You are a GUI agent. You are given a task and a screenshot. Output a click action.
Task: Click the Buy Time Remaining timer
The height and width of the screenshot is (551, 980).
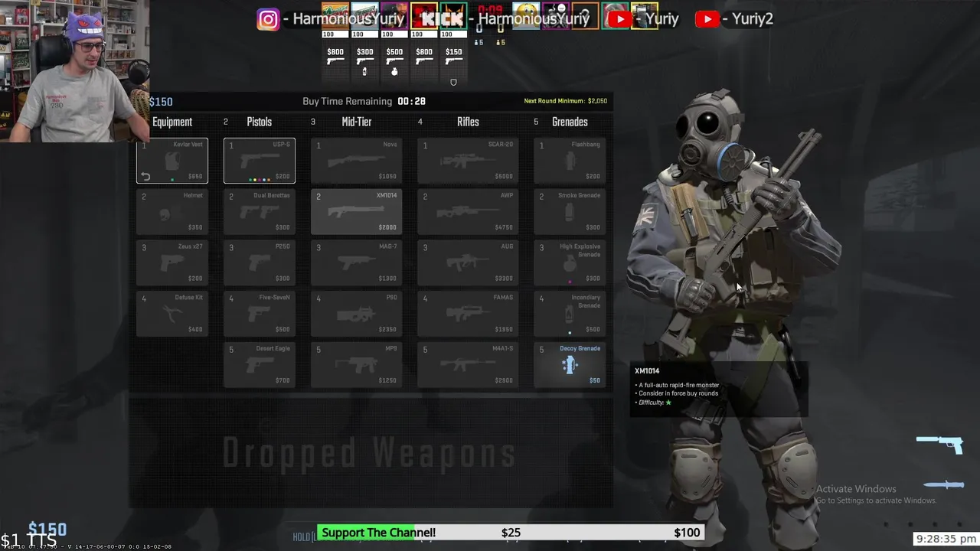pyautogui.click(x=364, y=101)
